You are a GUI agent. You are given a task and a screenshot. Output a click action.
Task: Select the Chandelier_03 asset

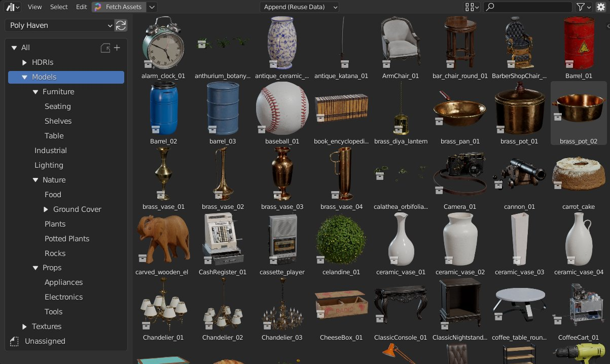(x=282, y=305)
